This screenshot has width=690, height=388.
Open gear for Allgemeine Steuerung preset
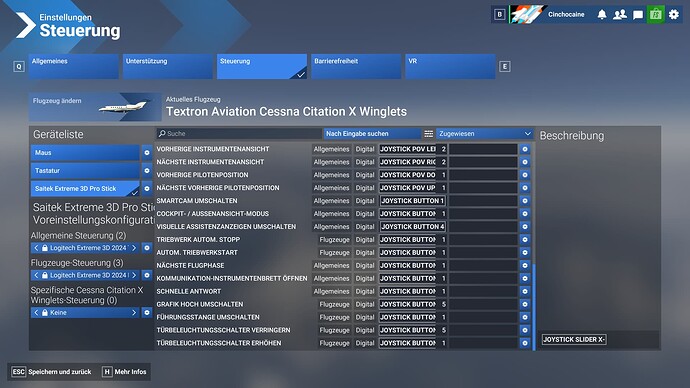pos(147,248)
